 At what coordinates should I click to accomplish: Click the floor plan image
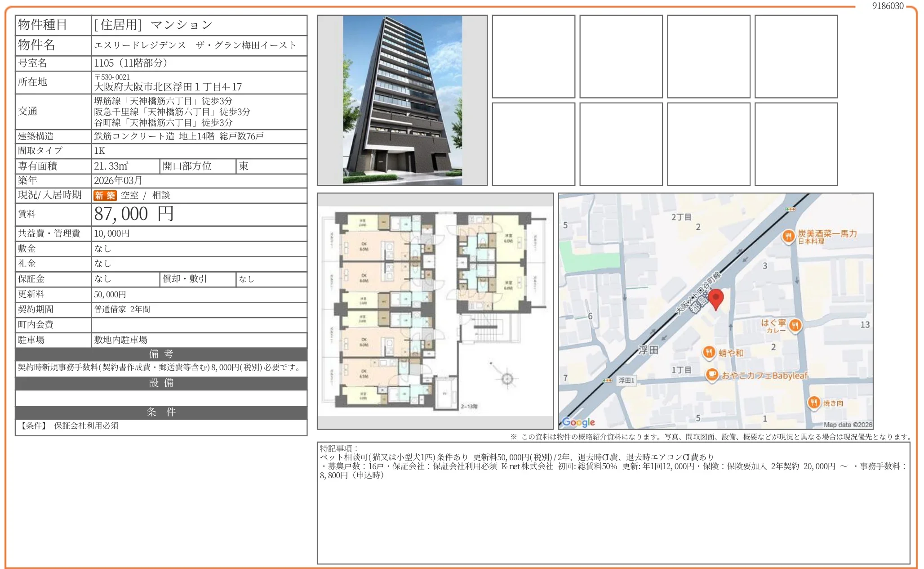click(x=435, y=311)
